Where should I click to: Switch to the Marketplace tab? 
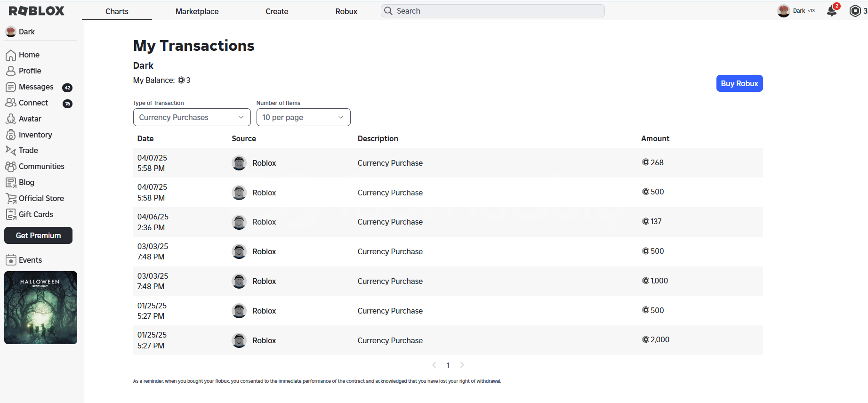point(197,11)
